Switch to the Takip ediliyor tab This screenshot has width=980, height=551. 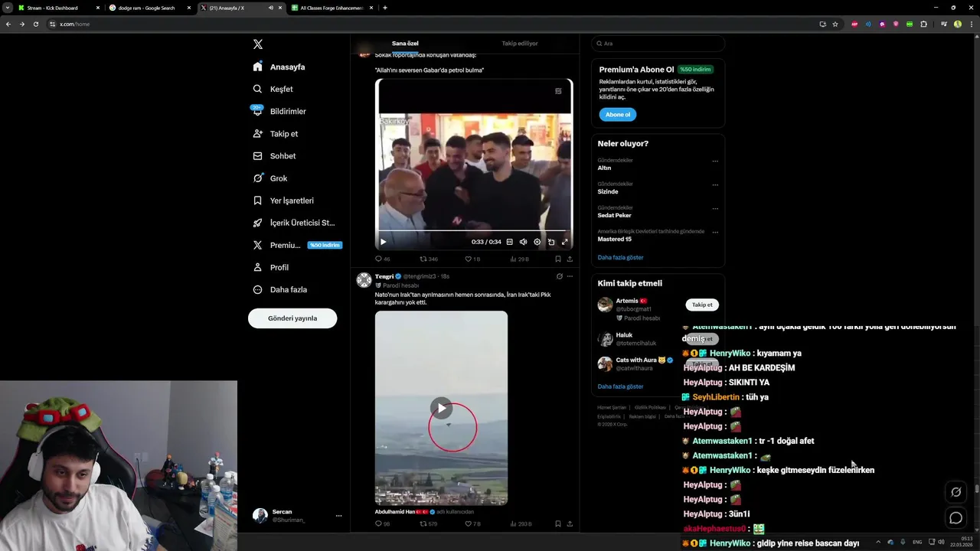point(520,44)
